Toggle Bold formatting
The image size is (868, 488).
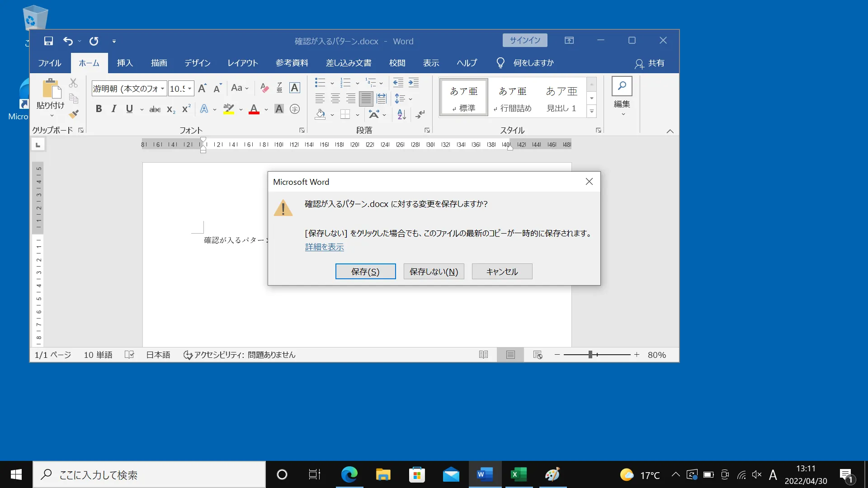click(x=99, y=109)
